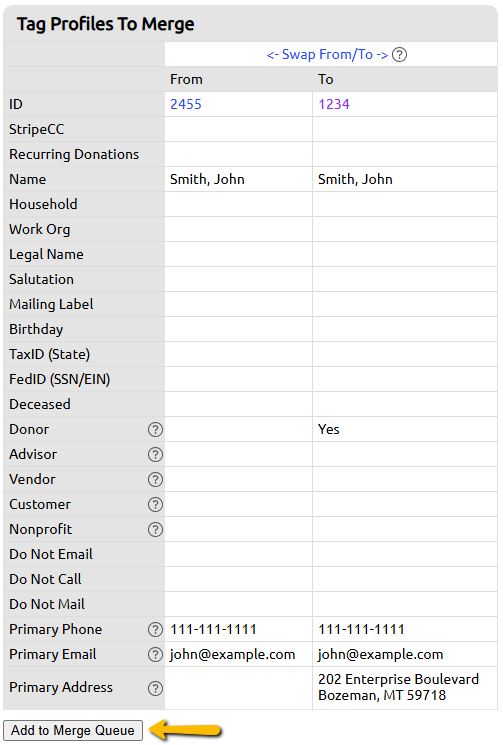Click the Tag Profiles To Merge heading
The image size is (503, 745).
tap(105, 24)
